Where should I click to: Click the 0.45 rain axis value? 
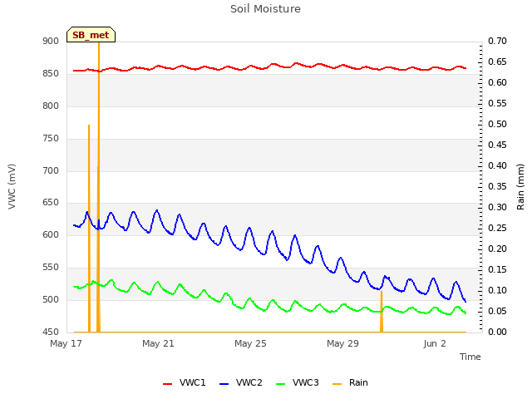[x=497, y=145]
